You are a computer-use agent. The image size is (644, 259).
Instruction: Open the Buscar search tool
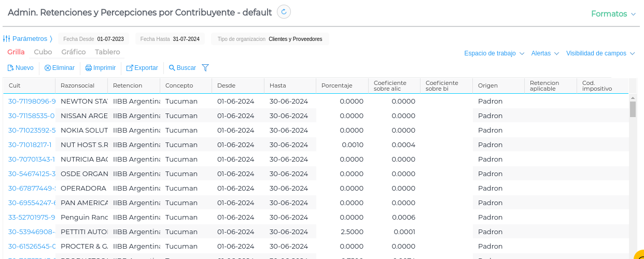pyautogui.click(x=183, y=68)
